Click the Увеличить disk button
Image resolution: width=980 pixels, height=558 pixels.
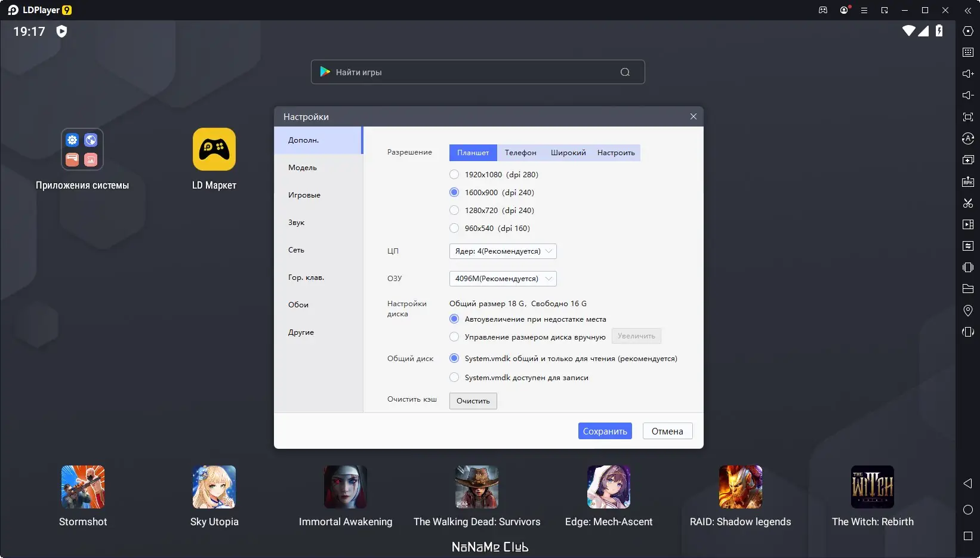[x=636, y=336]
